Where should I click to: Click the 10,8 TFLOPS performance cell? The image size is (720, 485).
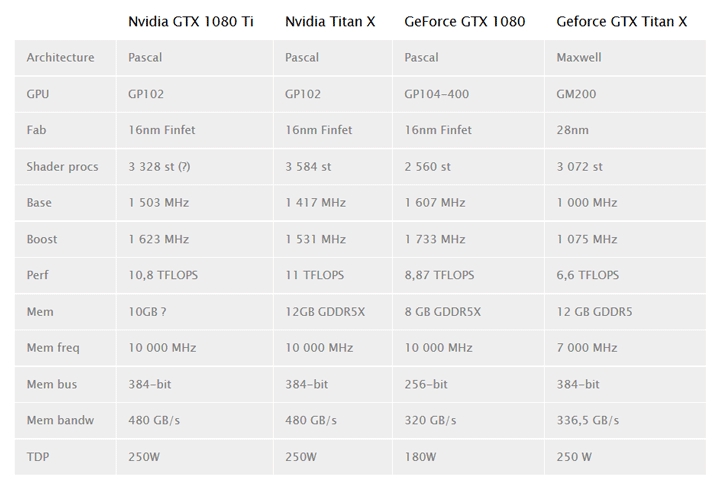tap(161, 275)
